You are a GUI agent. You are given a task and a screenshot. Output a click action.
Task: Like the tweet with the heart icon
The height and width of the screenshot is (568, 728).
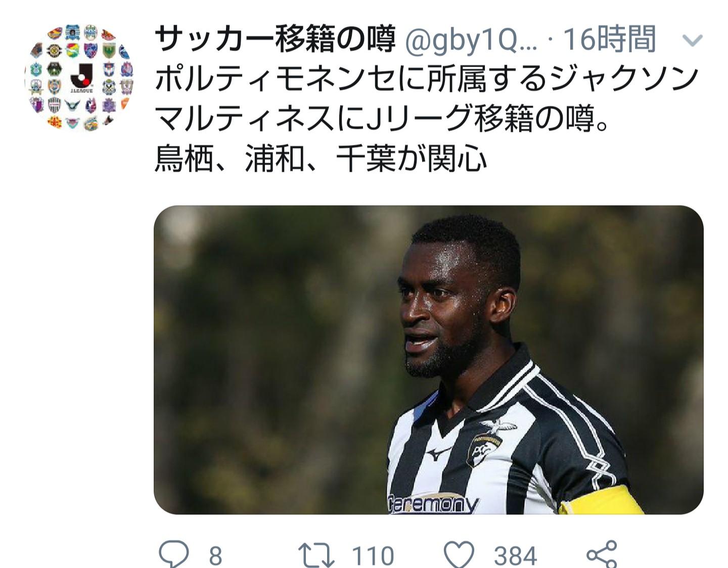click(x=459, y=554)
